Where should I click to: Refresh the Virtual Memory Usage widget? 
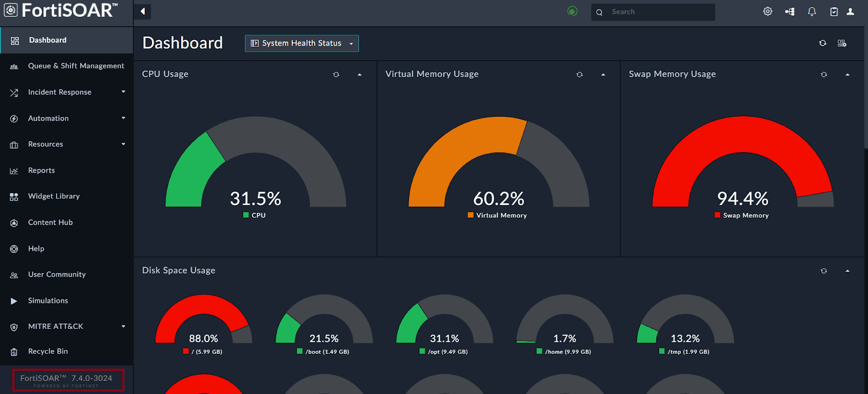point(580,74)
